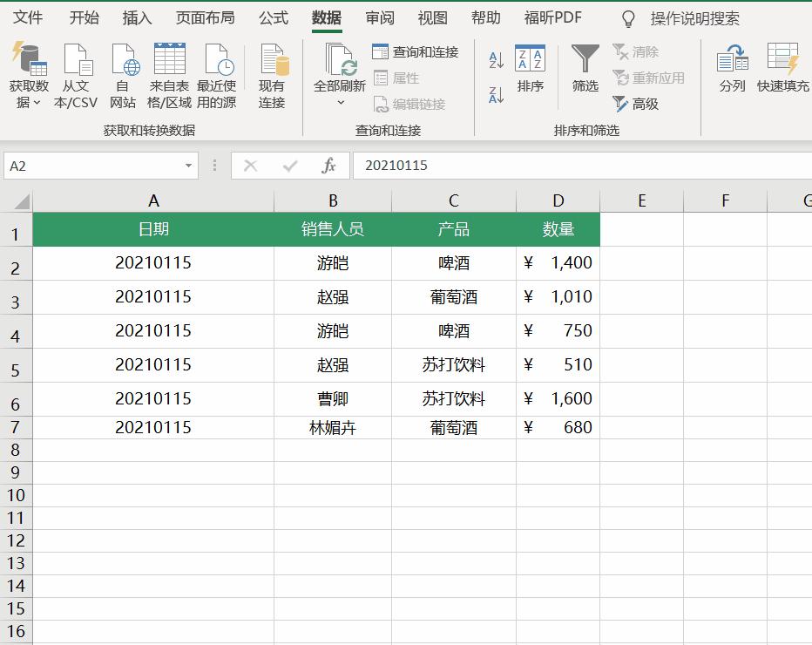Switch to the 视图 ribbon tab
The width and height of the screenshot is (812, 645).
pyautogui.click(x=431, y=17)
